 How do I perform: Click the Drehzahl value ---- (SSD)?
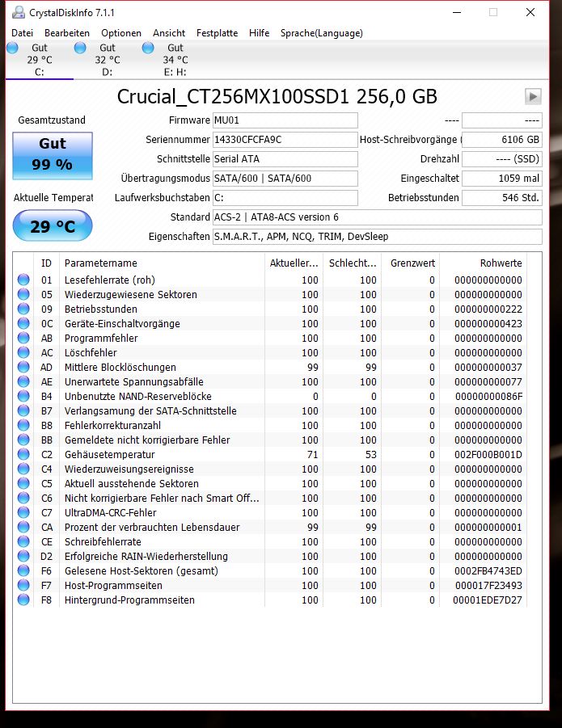(x=502, y=159)
